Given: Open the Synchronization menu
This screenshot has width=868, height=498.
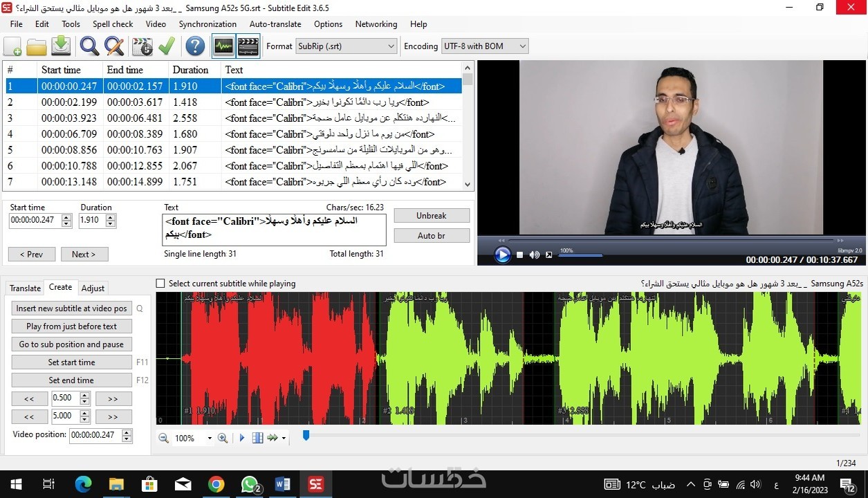Looking at the screenshot, I should coord(207,24).
